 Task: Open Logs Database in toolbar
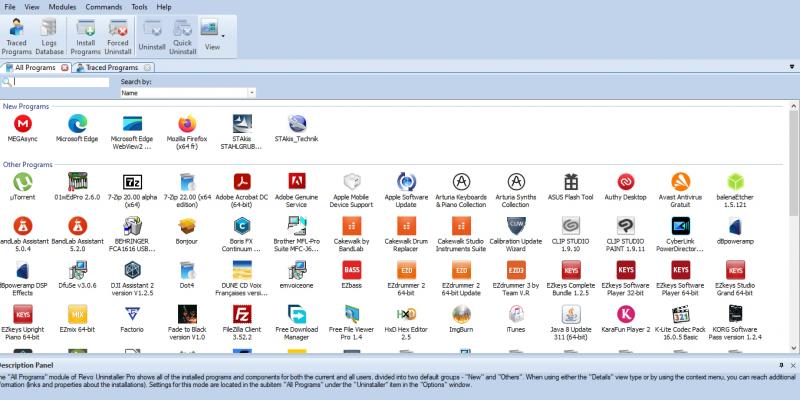[x=49, y=37]
